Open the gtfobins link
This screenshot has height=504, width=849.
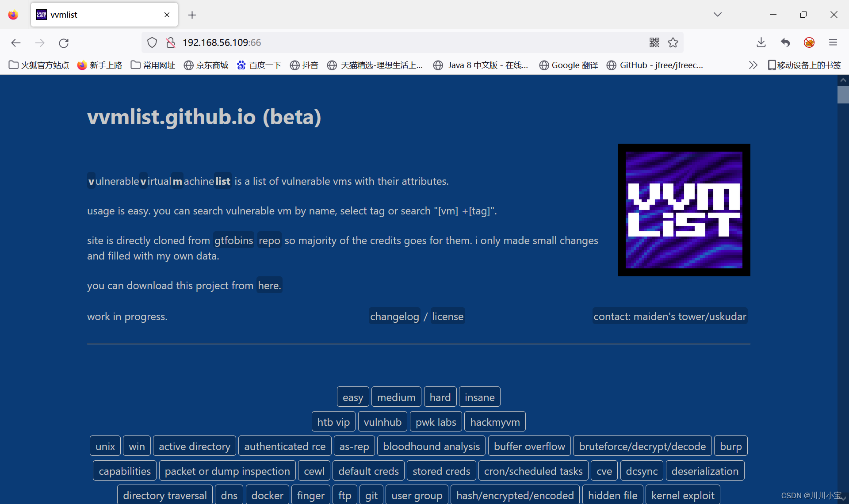point(233,240)
